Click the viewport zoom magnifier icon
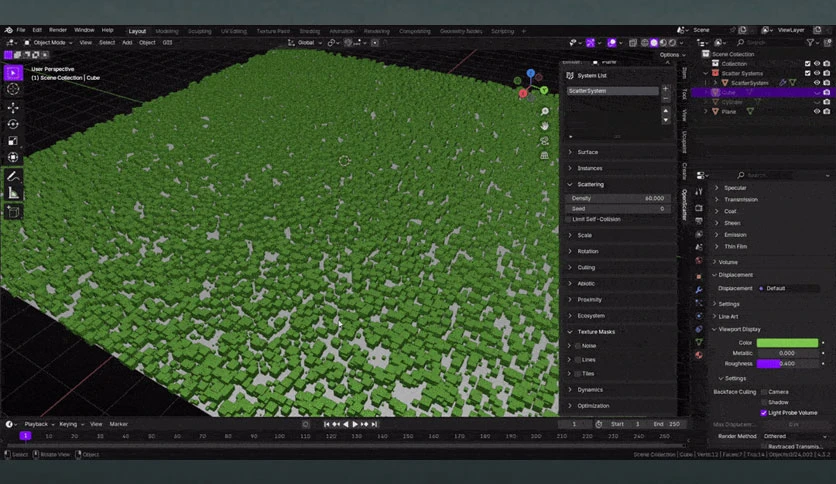 point(544,111)
